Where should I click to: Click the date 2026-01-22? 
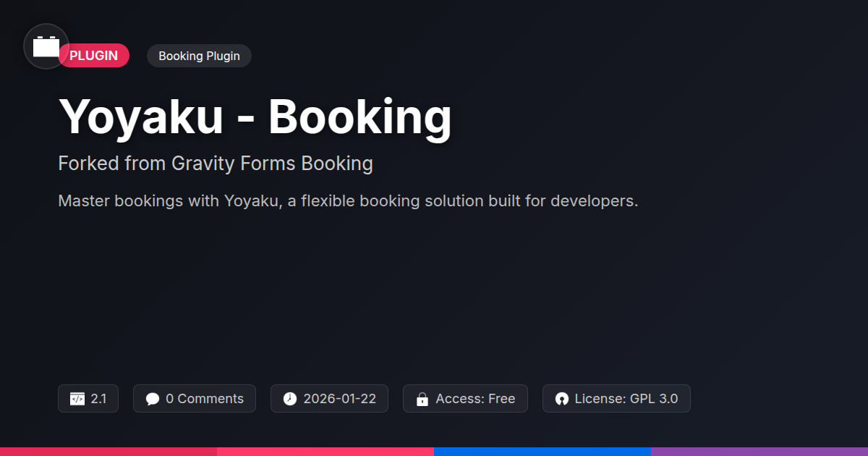340,399
